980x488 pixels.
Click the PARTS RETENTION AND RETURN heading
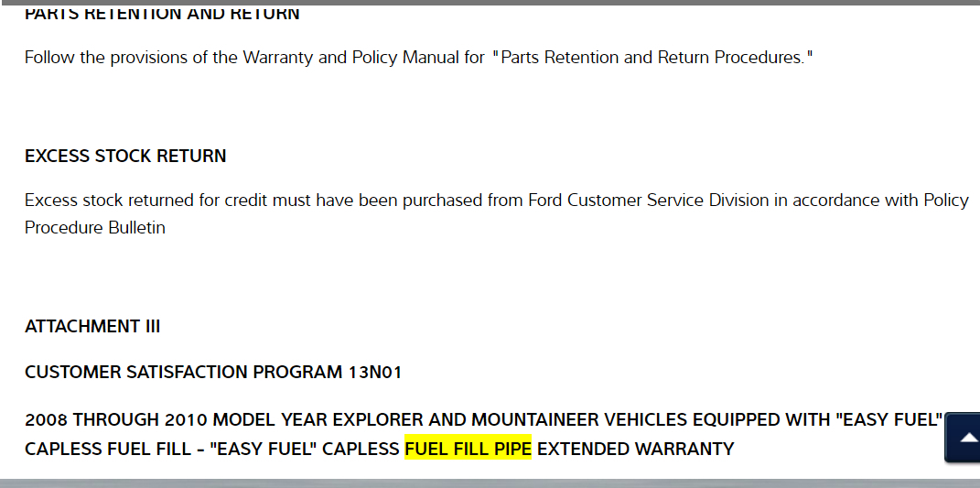coord(162,14)
